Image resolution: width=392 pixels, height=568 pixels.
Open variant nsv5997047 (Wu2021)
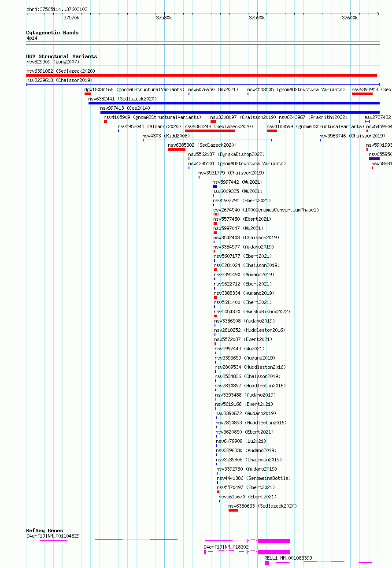point(239,228)
